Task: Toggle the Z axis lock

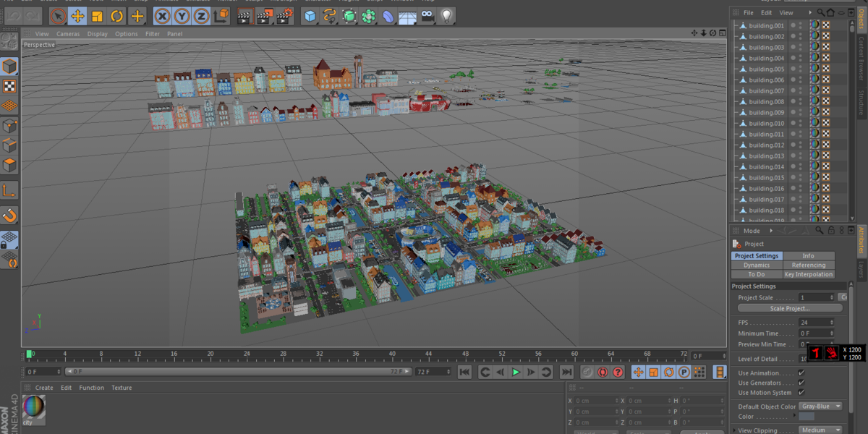Action: [x=202, y=15]
